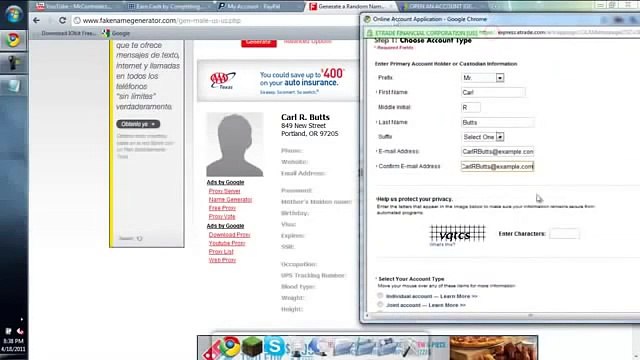The width and height of the screenshot is (640, 360).
Task: Open the Youtube Proxy ad link
Action: click(x=227, y=243)
